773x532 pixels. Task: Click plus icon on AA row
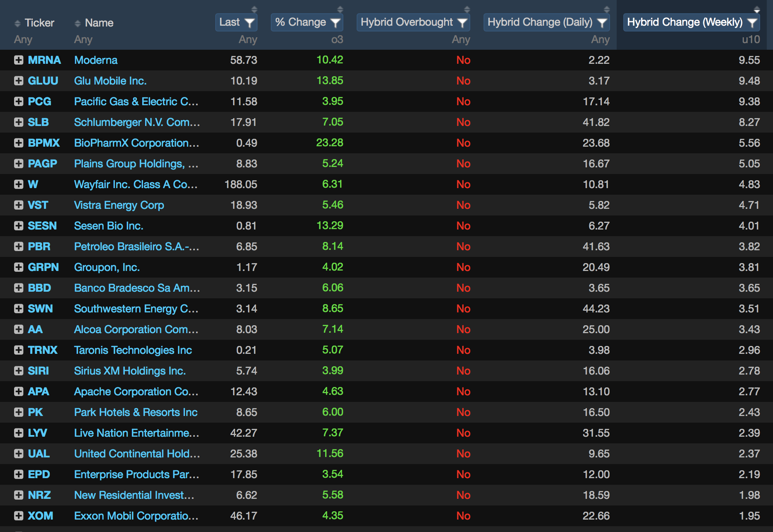coord(18,329)
